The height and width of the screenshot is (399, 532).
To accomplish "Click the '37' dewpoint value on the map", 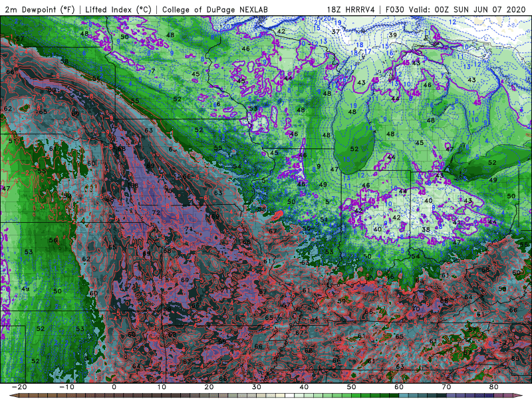I will [336, 32].
